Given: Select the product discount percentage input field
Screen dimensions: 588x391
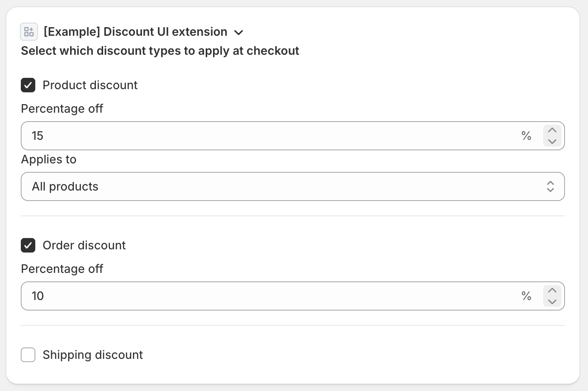Looking at the screenshot, I should pos(181,136).
